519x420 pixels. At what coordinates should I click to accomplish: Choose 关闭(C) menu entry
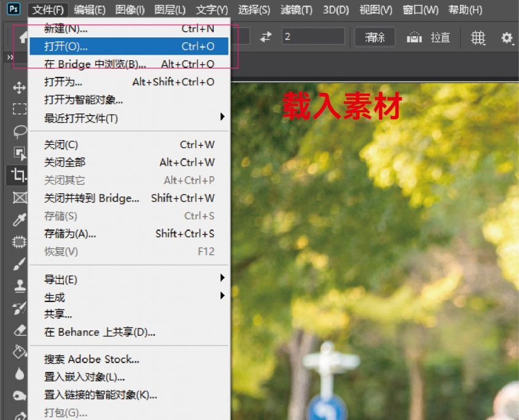coord(129,145)
